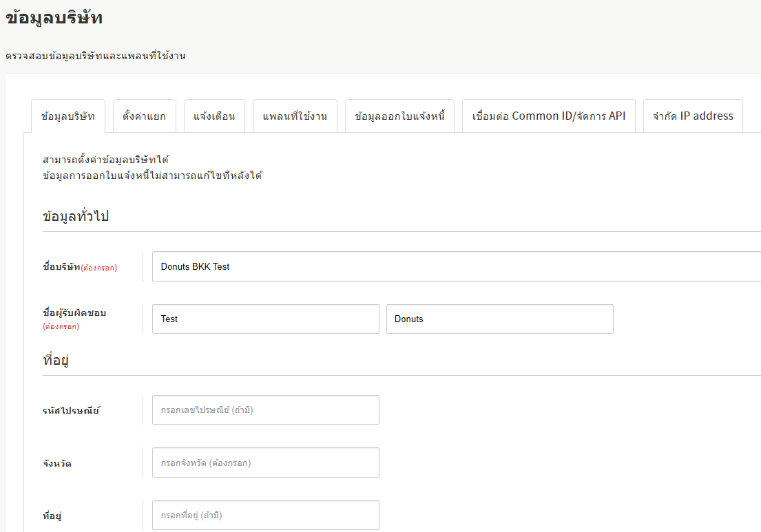Click the company name field containing Donuts BKK Test
Image resolution: width=761 pixels, height=532 pixels.
point(456,266)
